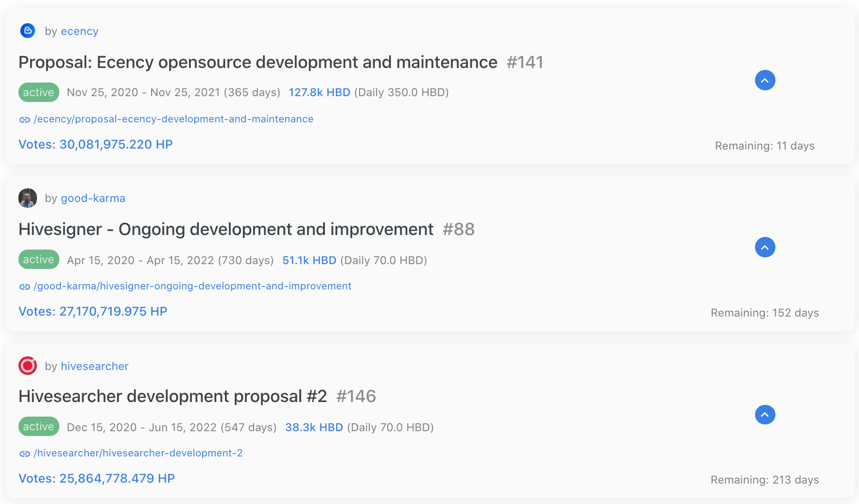Open ecency author profile link

80,31
